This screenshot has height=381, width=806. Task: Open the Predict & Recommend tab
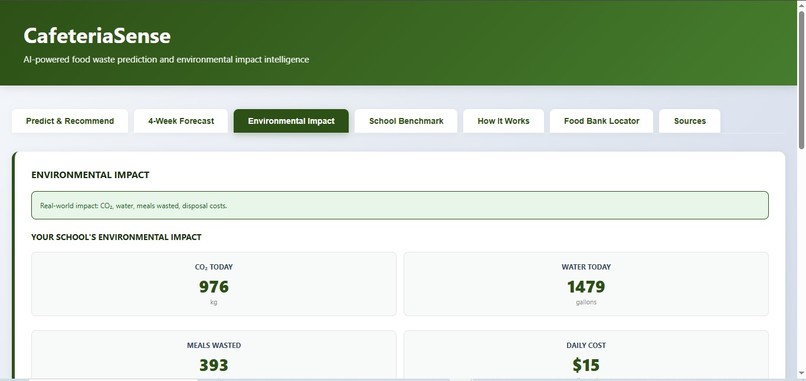point(70,121)
